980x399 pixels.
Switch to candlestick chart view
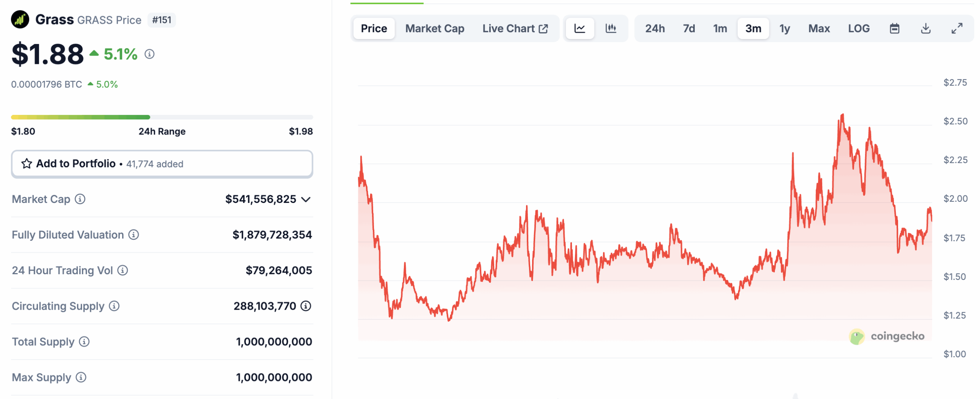[x=610, y=28]
